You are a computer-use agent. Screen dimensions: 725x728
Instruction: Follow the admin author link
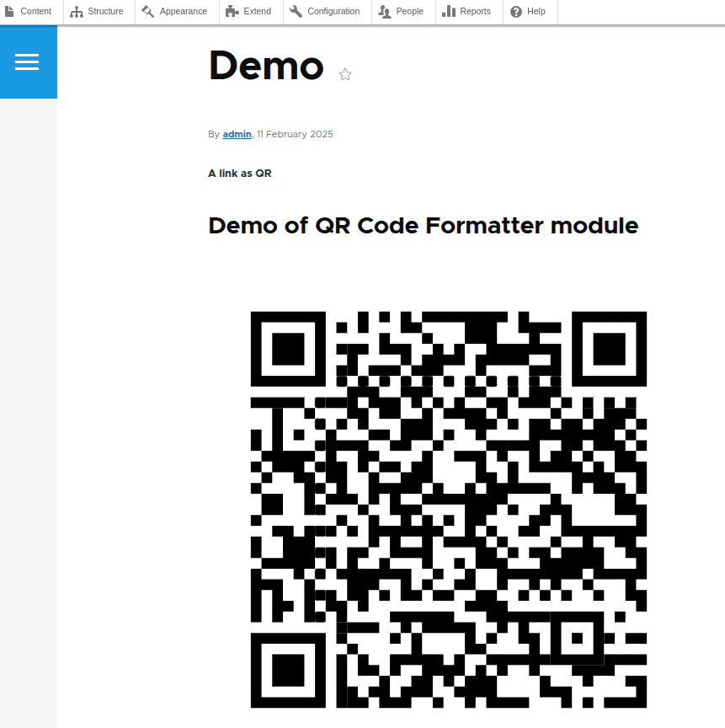(x=237, y=134)
